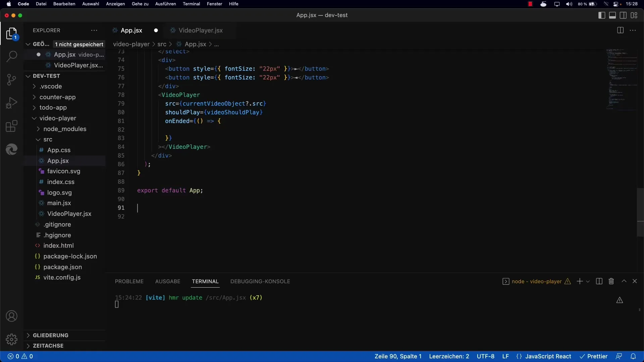Open the Terminal menu in menu bar

(191, 4)
